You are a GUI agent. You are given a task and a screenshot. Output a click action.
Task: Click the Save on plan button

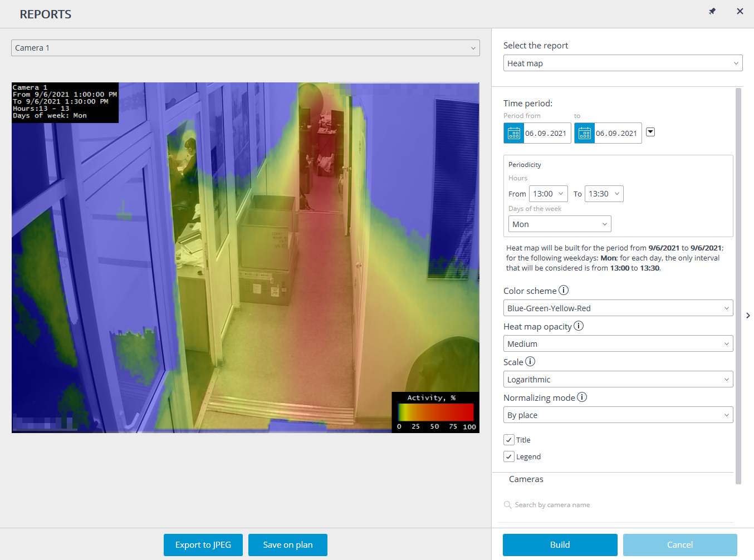point(288,545)
